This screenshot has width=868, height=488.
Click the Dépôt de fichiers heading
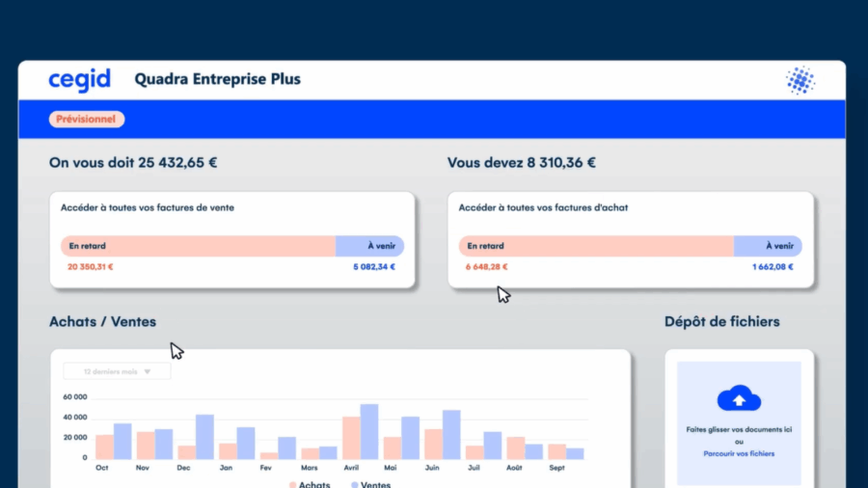(721, 321)
